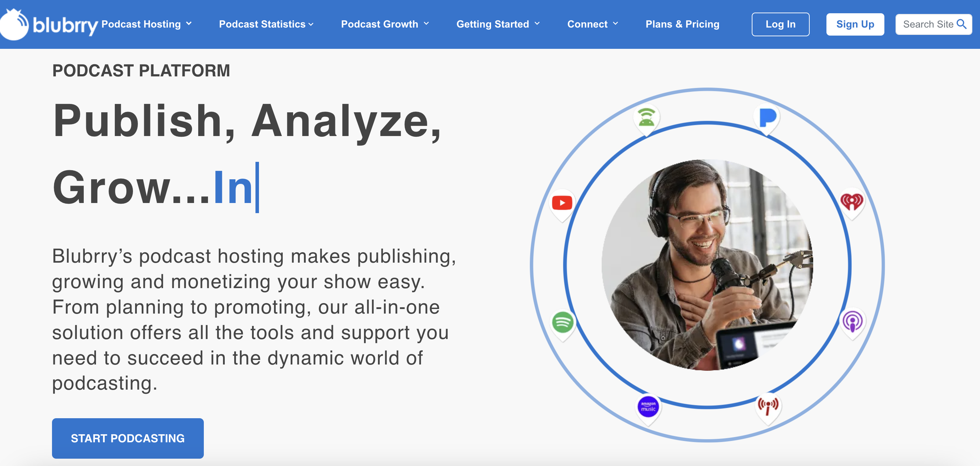
Task: Click the green Android podcast icon
Action: 646,117
